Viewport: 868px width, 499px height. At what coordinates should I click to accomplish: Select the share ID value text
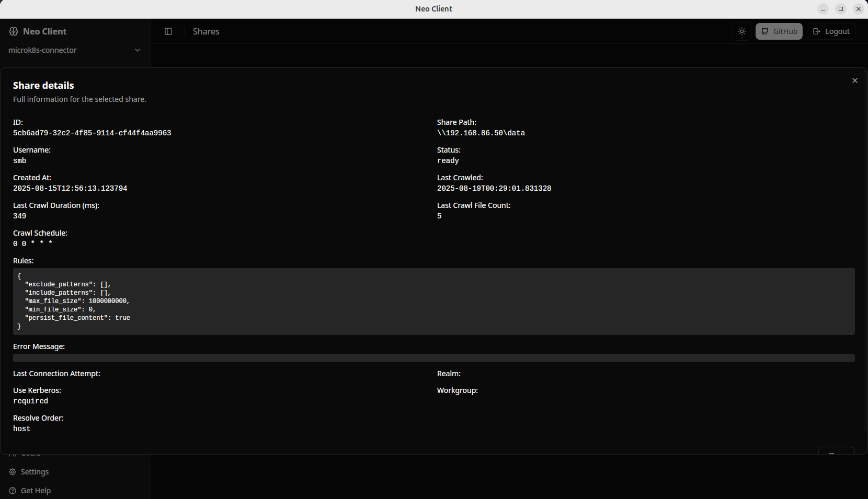[x=92, y=133]
